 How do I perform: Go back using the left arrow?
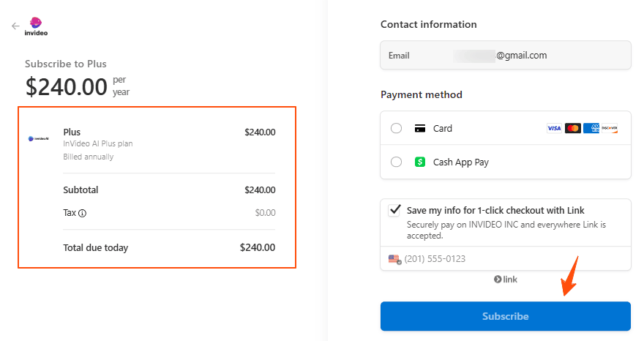coord(15,26)
